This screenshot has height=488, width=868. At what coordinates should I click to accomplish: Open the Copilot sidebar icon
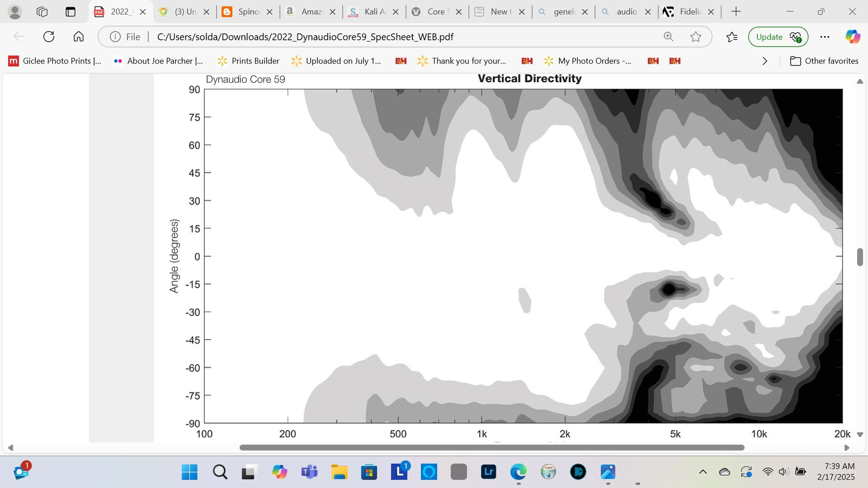pos(853,37)
